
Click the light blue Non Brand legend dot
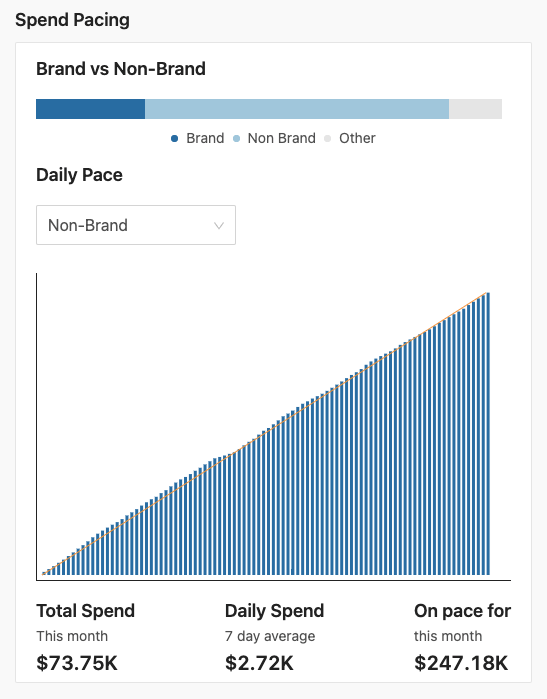point(236,139)
